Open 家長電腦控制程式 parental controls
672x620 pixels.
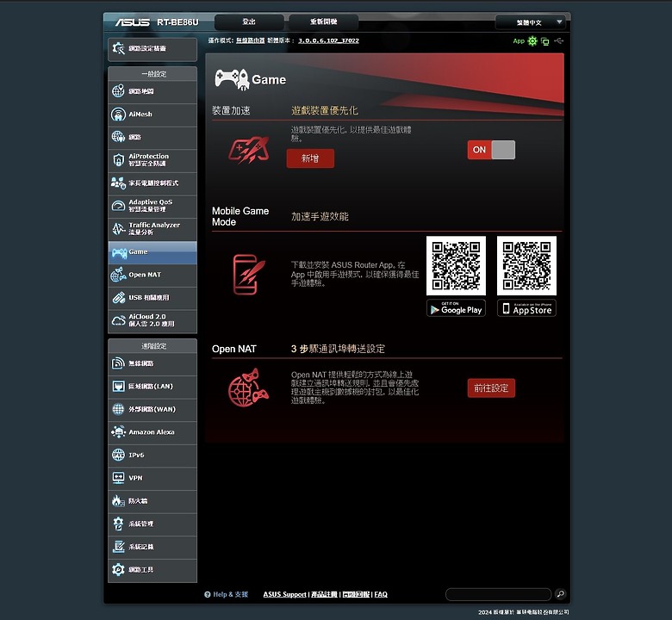[152, 183]
